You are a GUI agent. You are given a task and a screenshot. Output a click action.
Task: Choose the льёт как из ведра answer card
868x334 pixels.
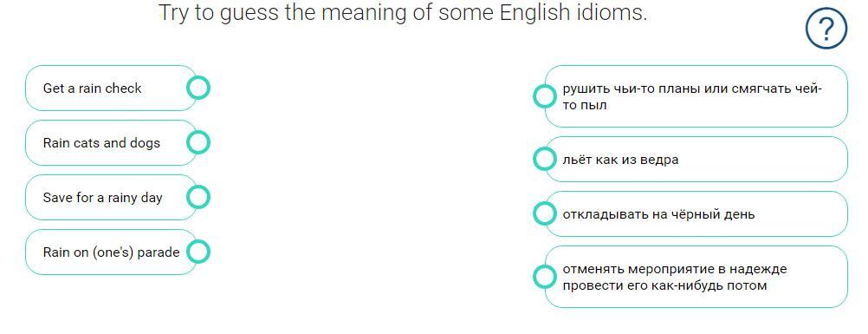click(696, 160)
